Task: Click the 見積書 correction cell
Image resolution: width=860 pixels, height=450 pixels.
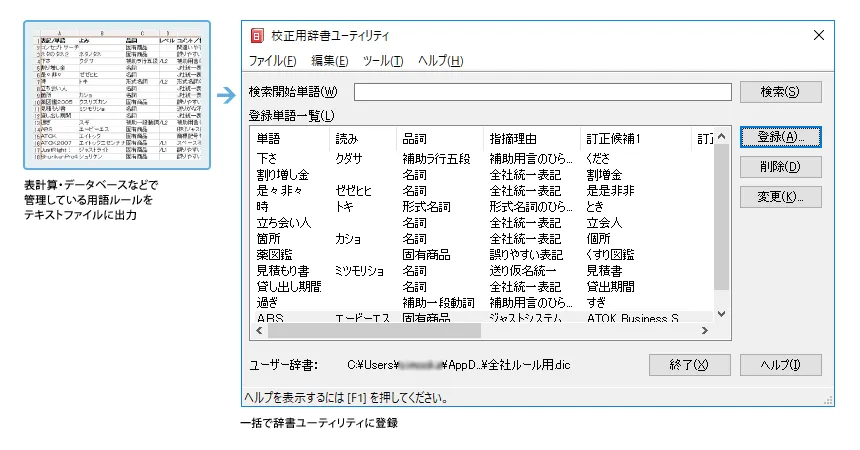Action: pos(604,271)
